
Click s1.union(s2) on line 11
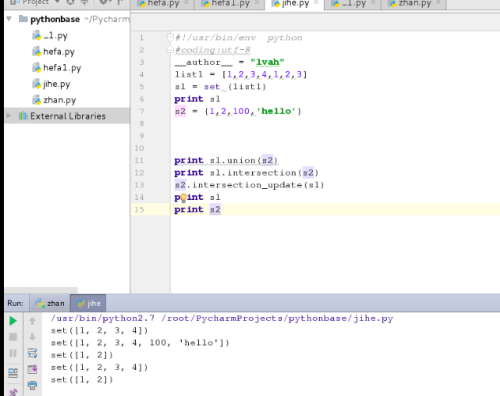click(x=244, y=161)
